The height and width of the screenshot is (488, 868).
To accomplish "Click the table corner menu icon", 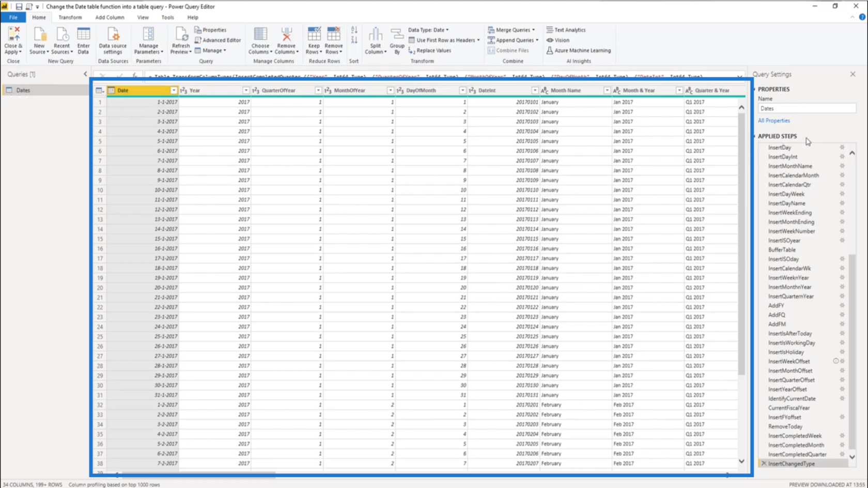I will (100, 90).
